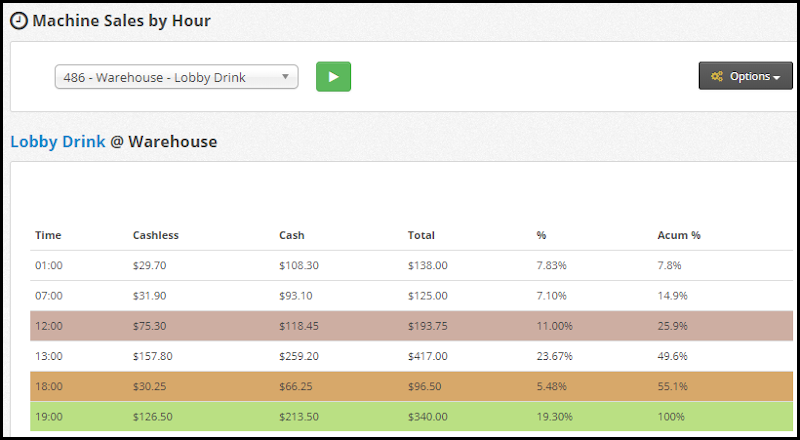Click the green run report play button
Viewport: 800px width, 440px height.
[333, 77]
